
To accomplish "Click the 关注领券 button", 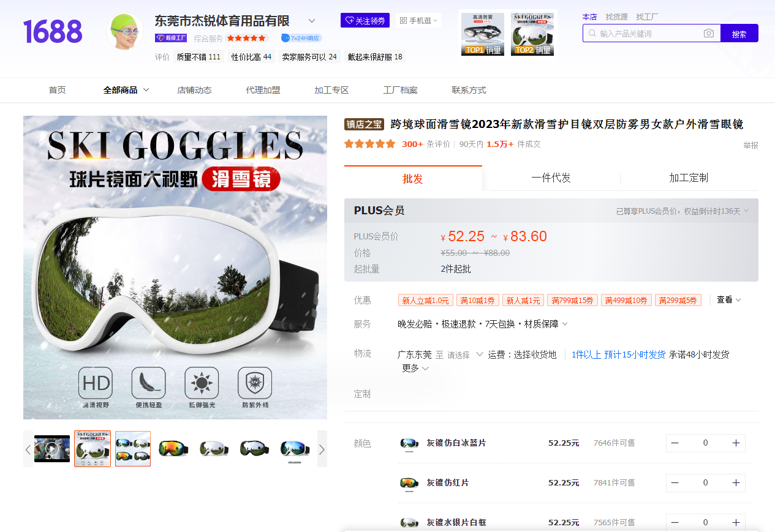I will pos(365,20).
